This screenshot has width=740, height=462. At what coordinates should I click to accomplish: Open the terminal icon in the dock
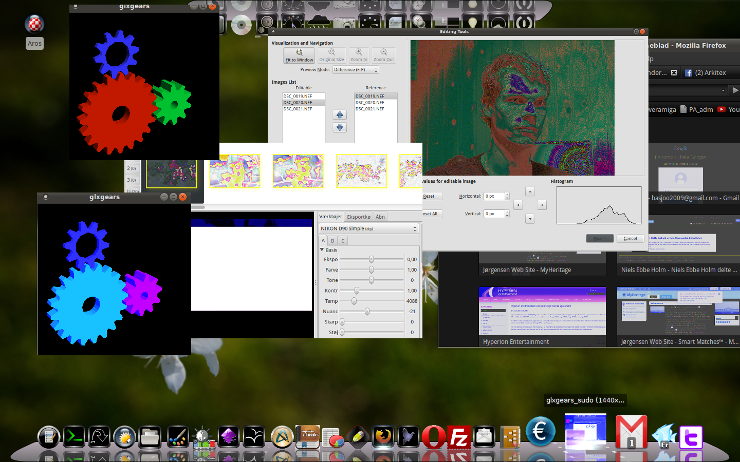(x=75, y=437)
